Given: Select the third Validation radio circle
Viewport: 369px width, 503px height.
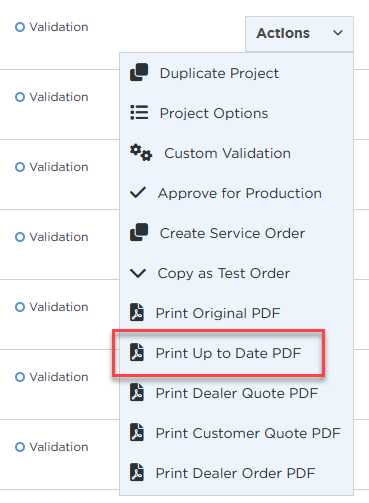Looking at the screenshot, I should tap(20, 167).
